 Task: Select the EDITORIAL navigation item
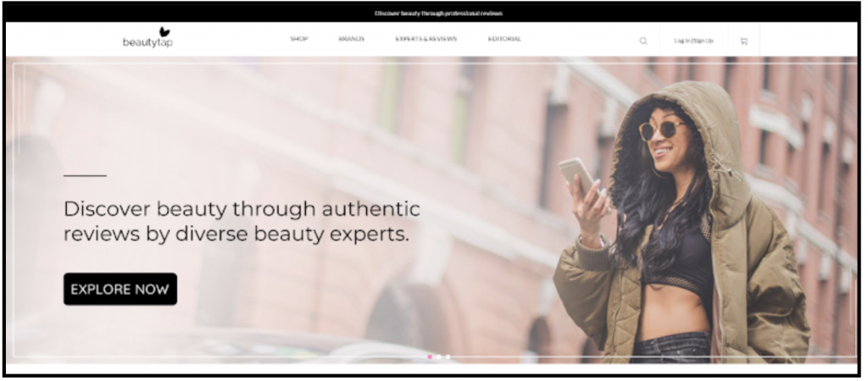pyautogui.click(x=504, y=39)
